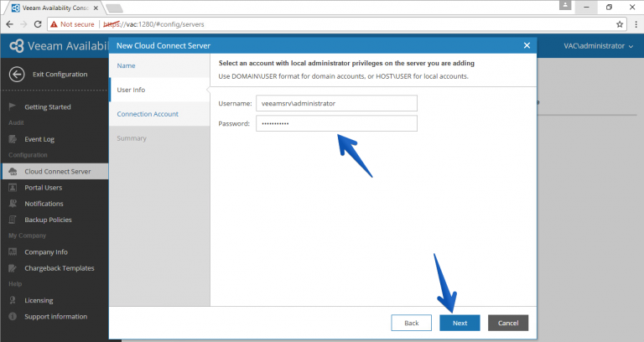Close the Veeam Availability Console browser tab
This screenshot has width=644, height=342.
pos(96,8)
